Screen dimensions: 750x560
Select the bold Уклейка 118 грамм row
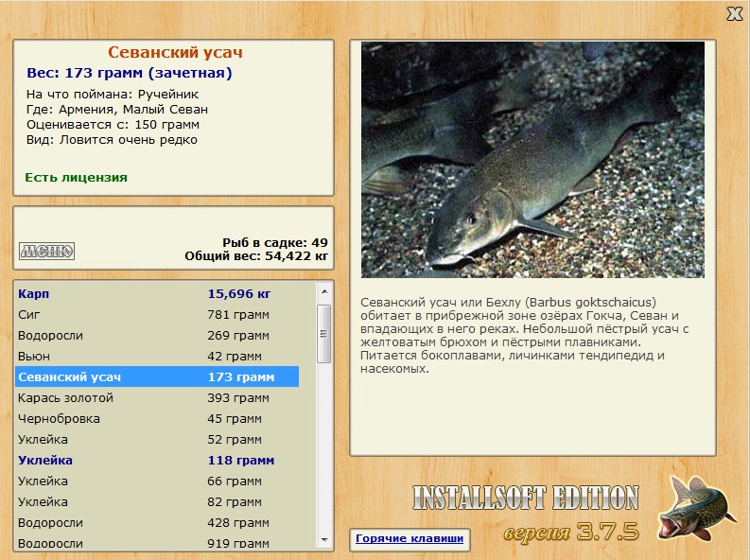point(156,460)
